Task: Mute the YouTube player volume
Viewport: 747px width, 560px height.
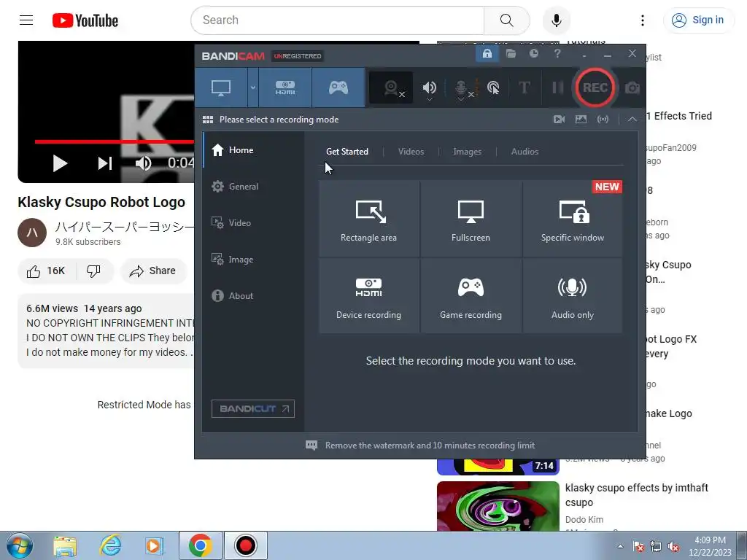Action: (143, 163)
